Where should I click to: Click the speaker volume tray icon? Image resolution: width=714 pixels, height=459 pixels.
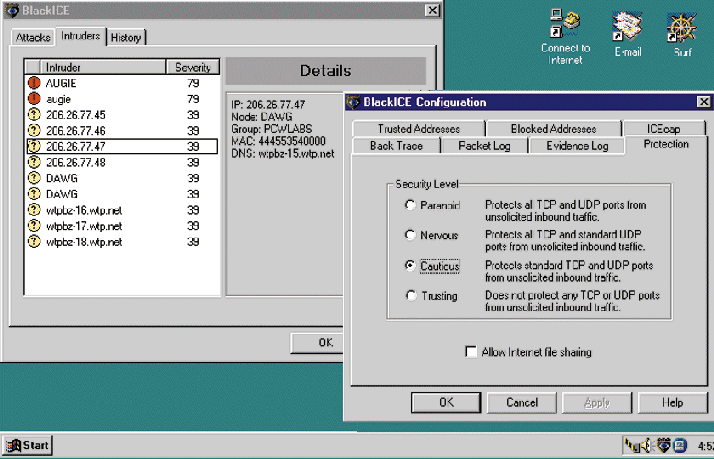click(646, 445)
